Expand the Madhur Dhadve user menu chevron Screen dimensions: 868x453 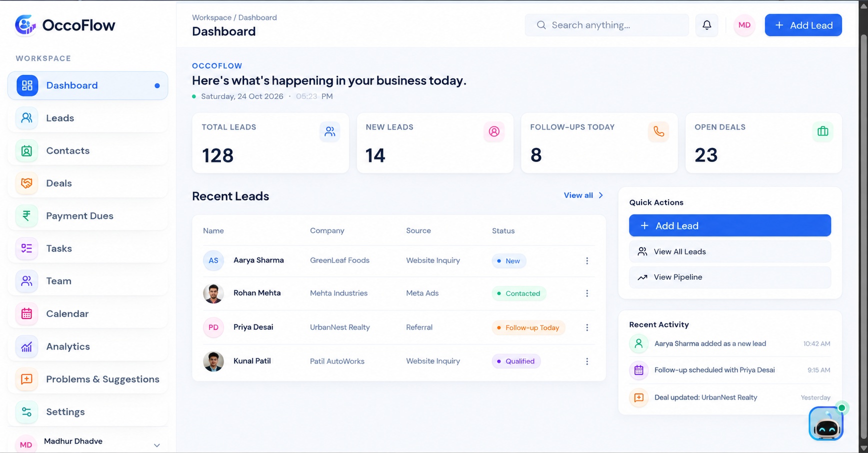pos(156,445)
